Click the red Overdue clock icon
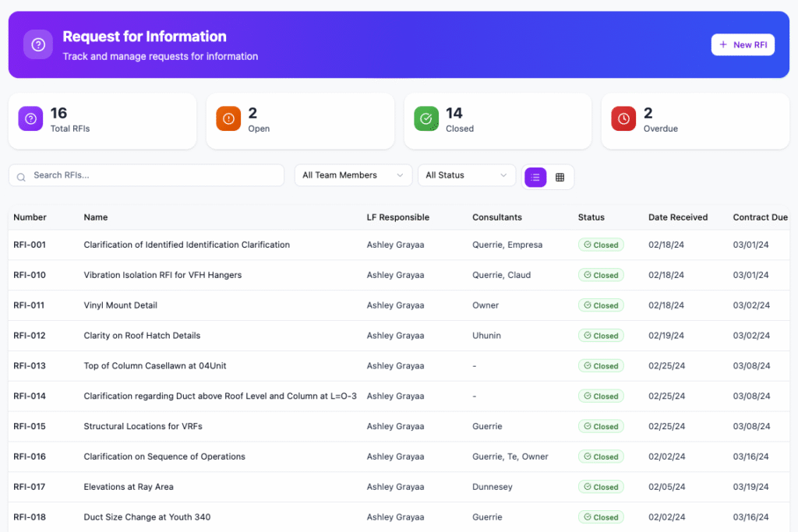The height and width of the screenshot is (532, 798). [x=623, y=118]
